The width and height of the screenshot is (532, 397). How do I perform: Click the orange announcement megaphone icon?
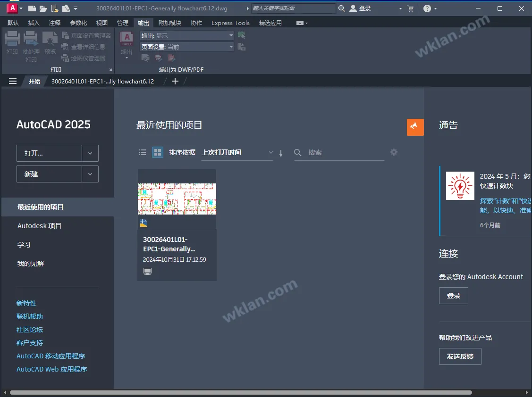click(x=415, y=127)
